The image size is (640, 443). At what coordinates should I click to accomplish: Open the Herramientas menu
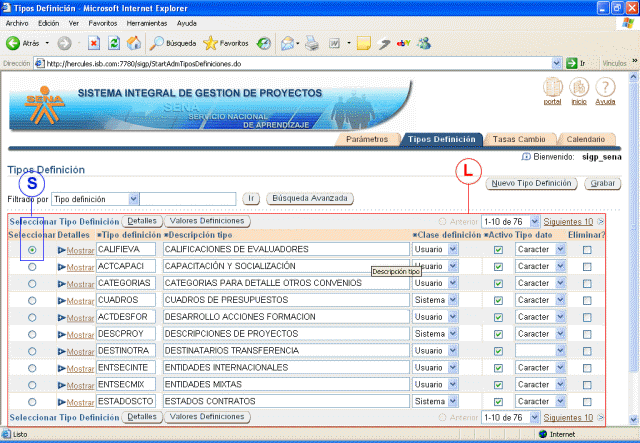(147, 23)
